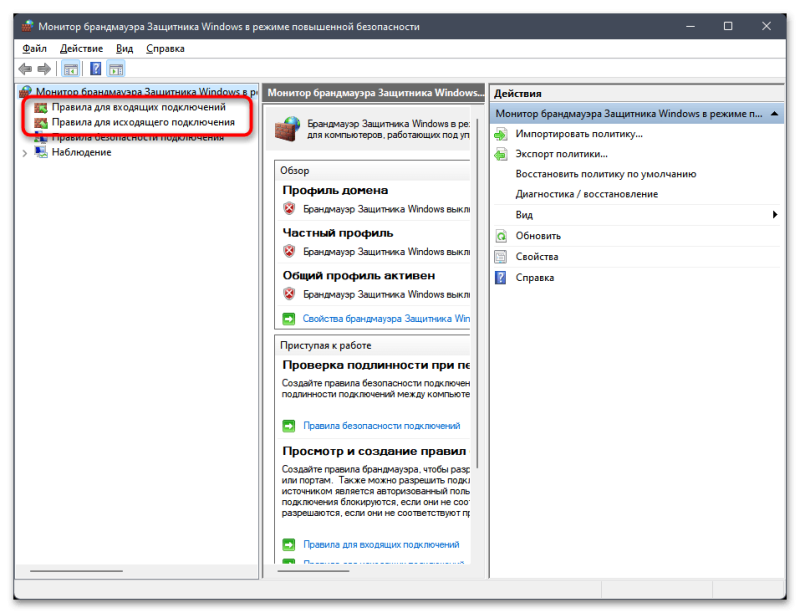Click the Профиль домена heading
Viewport: 800px width, 613px height.
click(335, 190)
